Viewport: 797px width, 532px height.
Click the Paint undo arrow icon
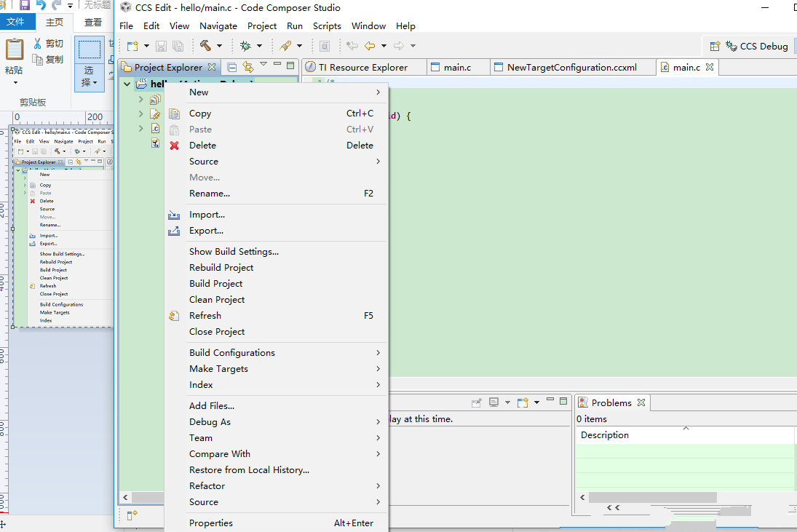pos(41,6)
